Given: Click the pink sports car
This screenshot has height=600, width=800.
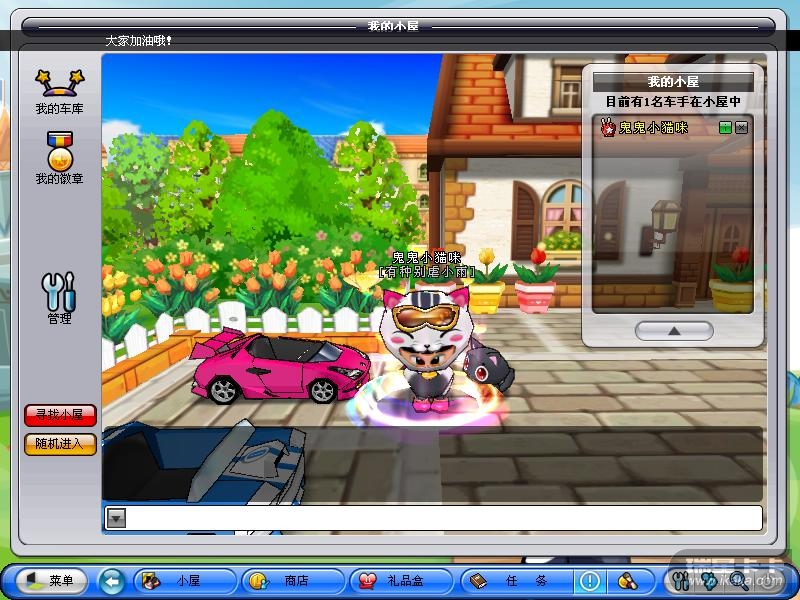Looking at the screenshot, I should [x=281, y=365].
